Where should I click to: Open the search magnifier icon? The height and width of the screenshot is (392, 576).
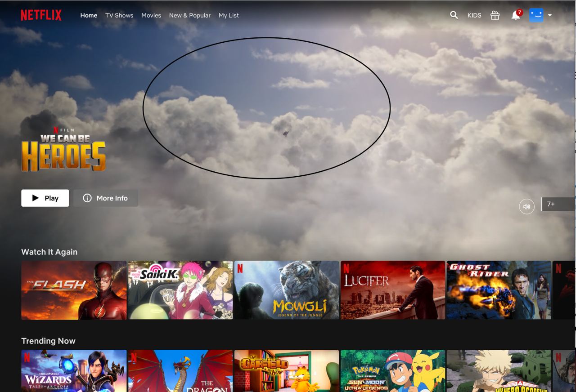[x=454, y=15]
